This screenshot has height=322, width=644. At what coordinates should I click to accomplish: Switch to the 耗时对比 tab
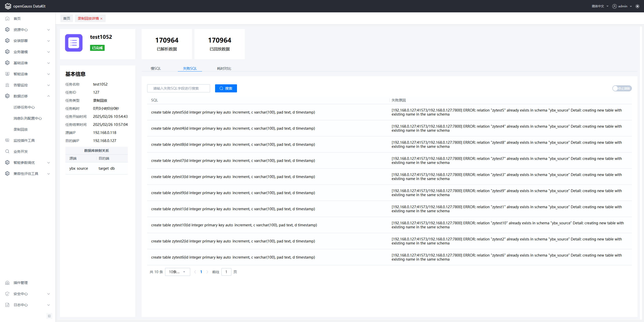[x=224, y=68]
